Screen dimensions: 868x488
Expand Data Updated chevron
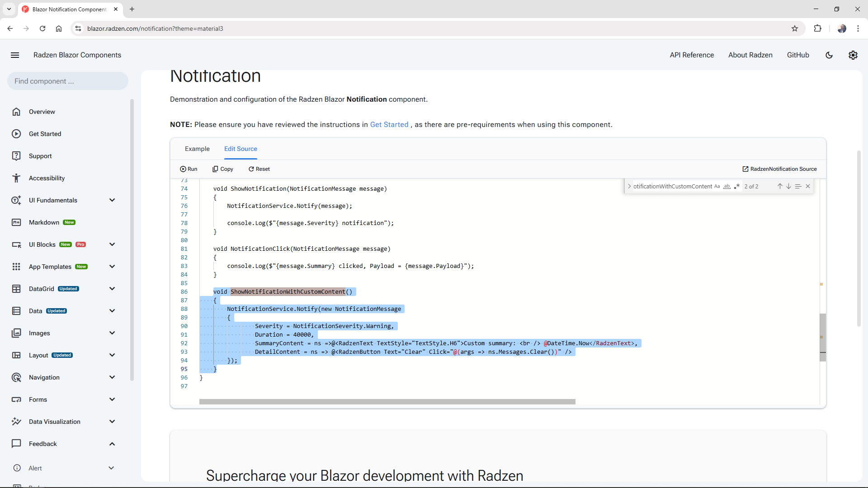click(112, 311)
